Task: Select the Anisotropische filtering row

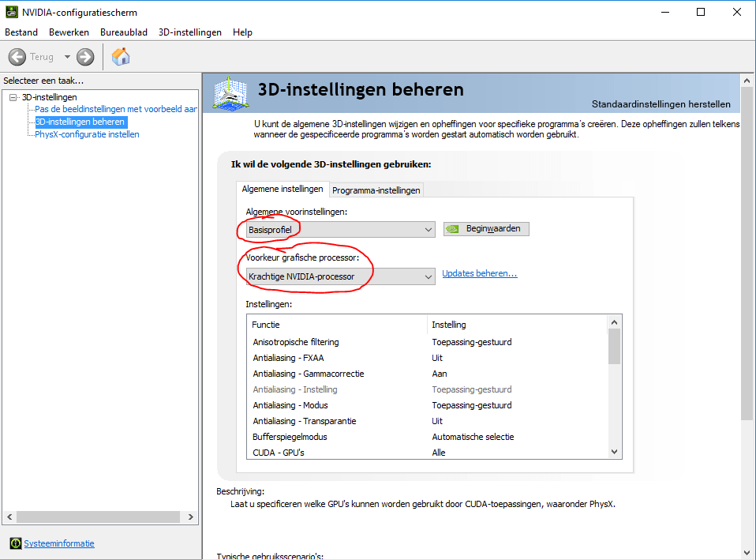Action: point(427,342)
